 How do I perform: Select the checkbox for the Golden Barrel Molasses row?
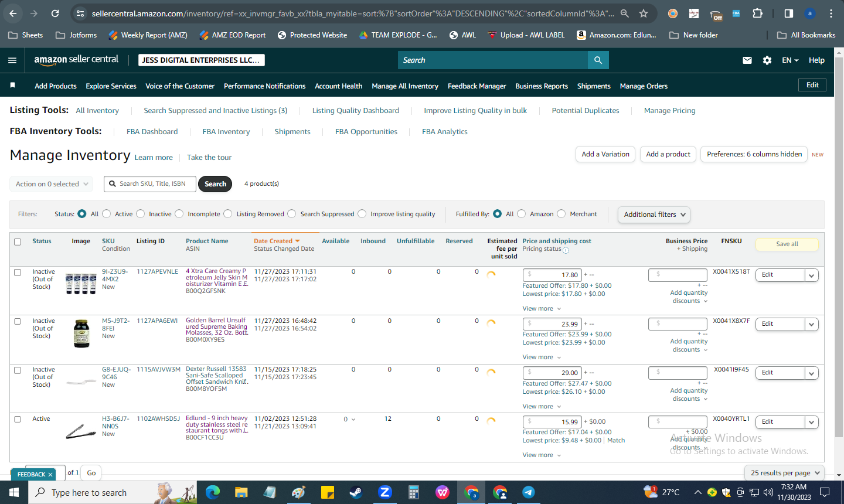(18, 322)
